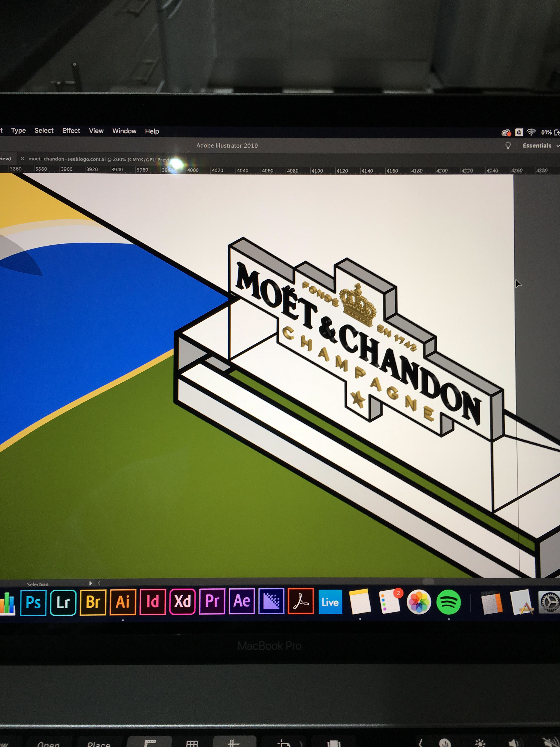Viewport: 560px width, 747px height.
Task: Launch InDesign from the Dock
Action: coord(153,602)
